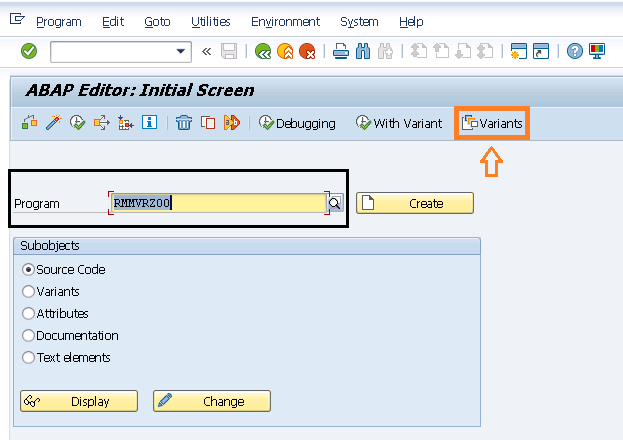This screenshot has width=623, height=440.
Task: Click the Execute clock checkmark icon
Action: click(77, 123)
